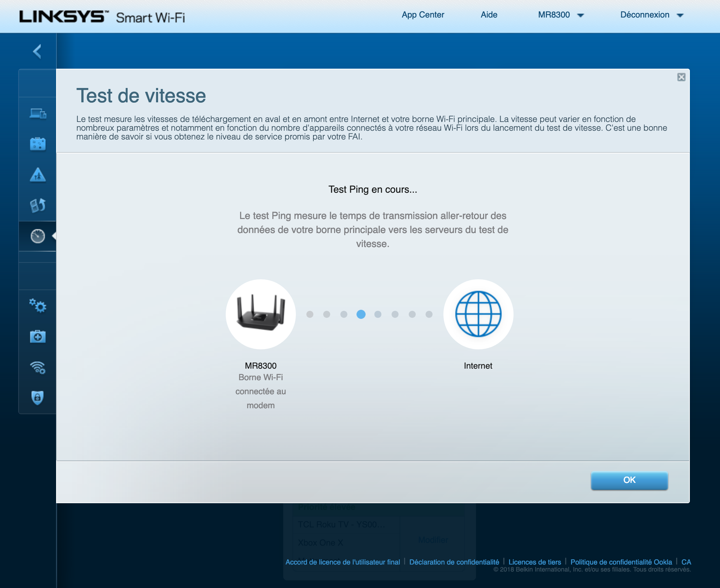Open the Aide help menu
The height and width of the screenshot is (588, 720).
[489, 15]
